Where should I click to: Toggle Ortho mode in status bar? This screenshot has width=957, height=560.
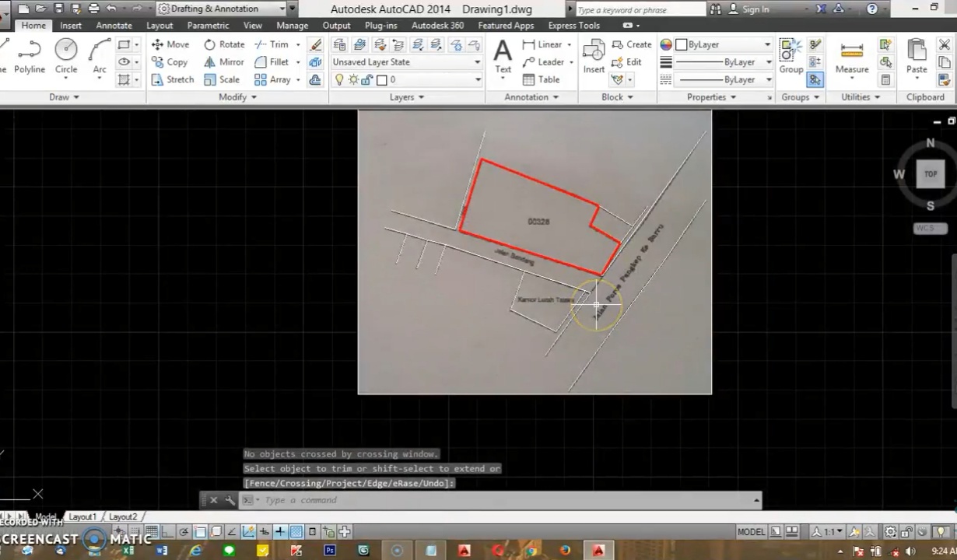168,532
